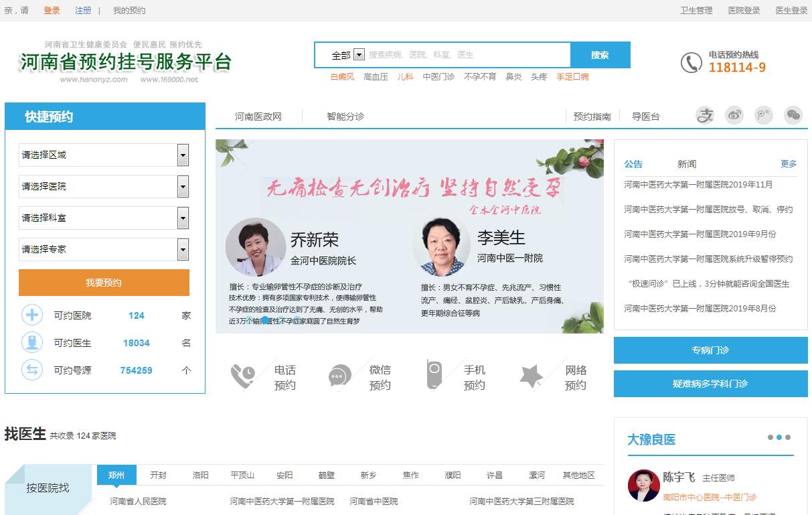The width and height of the screenshot is (812, 515).
Task: Open the 专病门诊 button
Action: (x=710, y=350)
